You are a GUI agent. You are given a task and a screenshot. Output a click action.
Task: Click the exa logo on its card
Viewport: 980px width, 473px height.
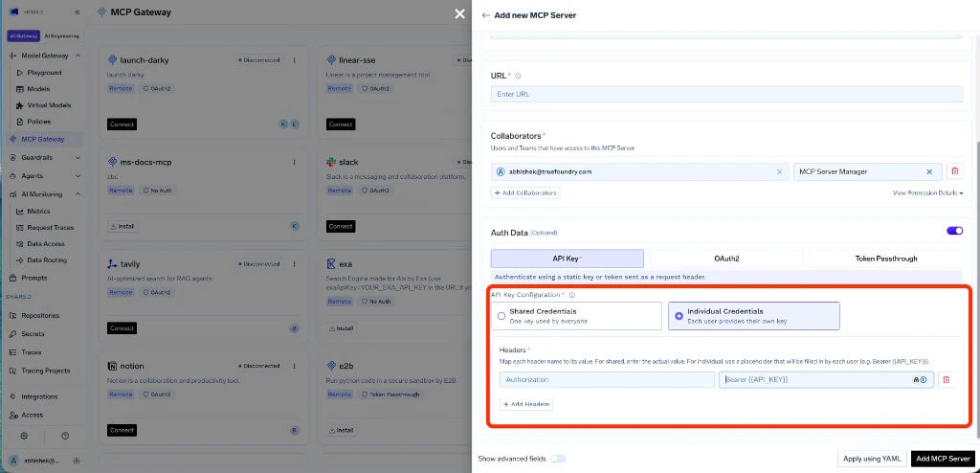coord(331,264)
